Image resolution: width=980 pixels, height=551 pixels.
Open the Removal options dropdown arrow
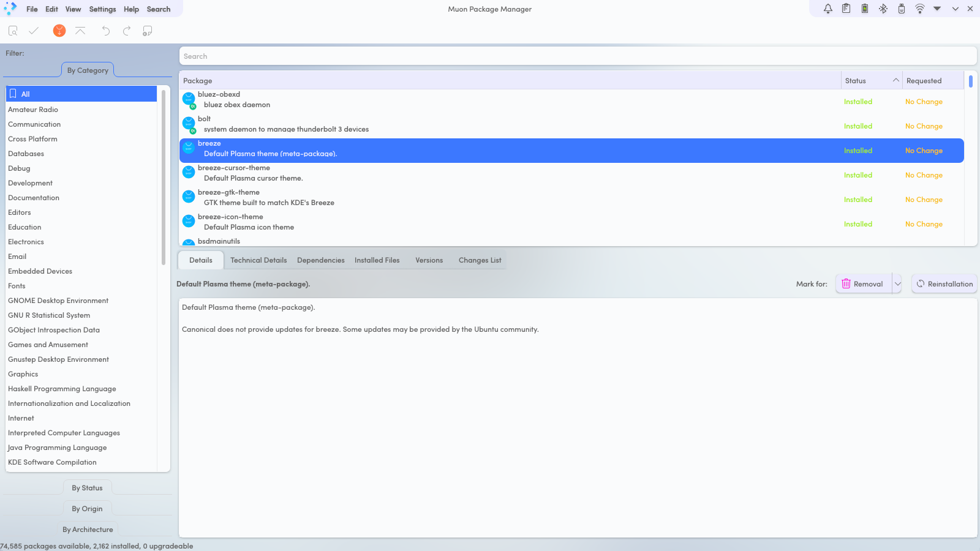click(897, 284)
